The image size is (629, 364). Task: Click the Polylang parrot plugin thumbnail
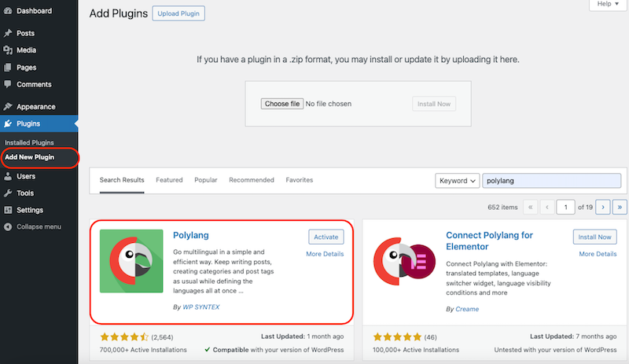click(x=131, y=261)
